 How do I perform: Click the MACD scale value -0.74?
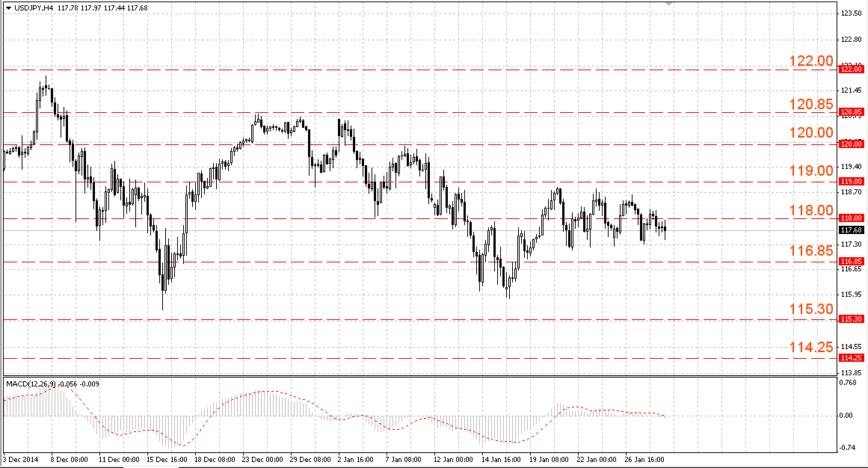coord(848,448)
